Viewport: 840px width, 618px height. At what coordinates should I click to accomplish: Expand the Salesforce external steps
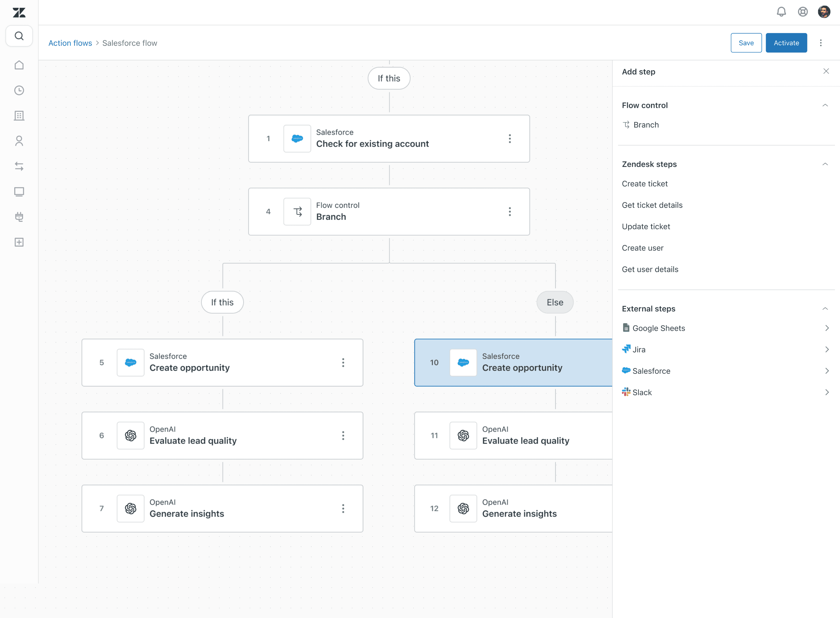827,371
